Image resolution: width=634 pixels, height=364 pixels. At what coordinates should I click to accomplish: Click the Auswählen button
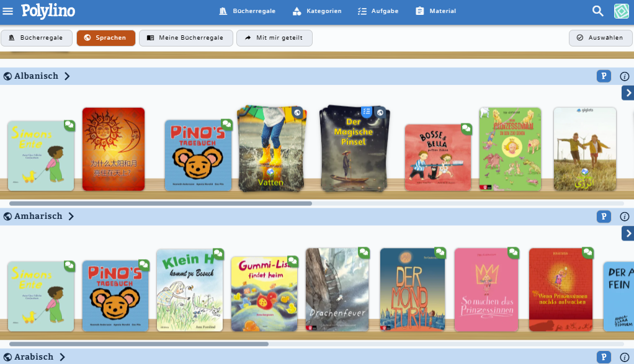click(601, 38)
